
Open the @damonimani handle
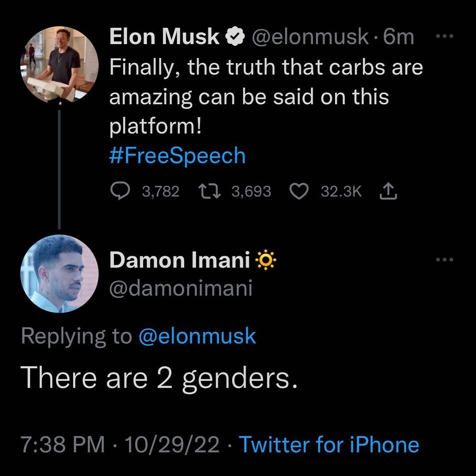click(x=181, y=288)
